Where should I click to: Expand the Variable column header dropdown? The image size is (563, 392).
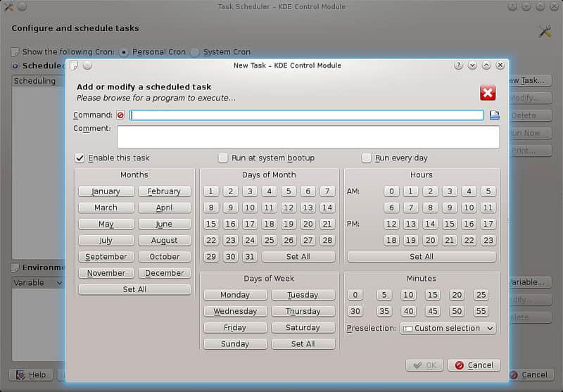click(59, 283)
